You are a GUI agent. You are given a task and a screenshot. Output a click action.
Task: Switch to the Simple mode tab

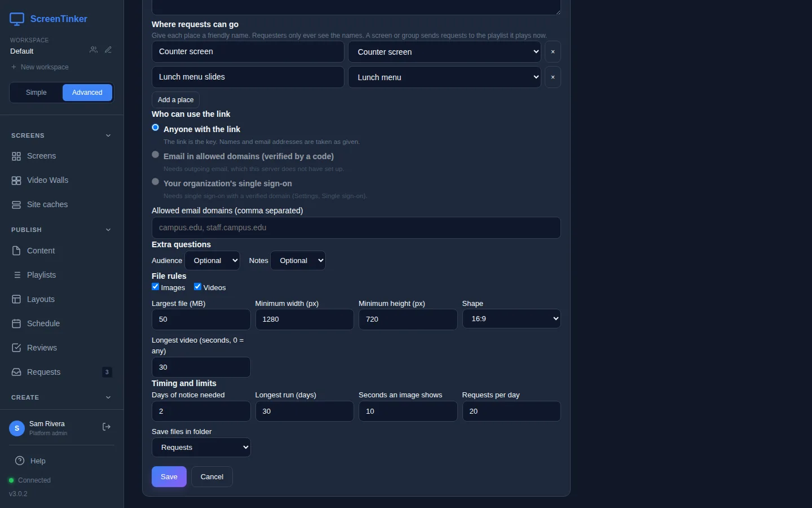click(36, 93)
